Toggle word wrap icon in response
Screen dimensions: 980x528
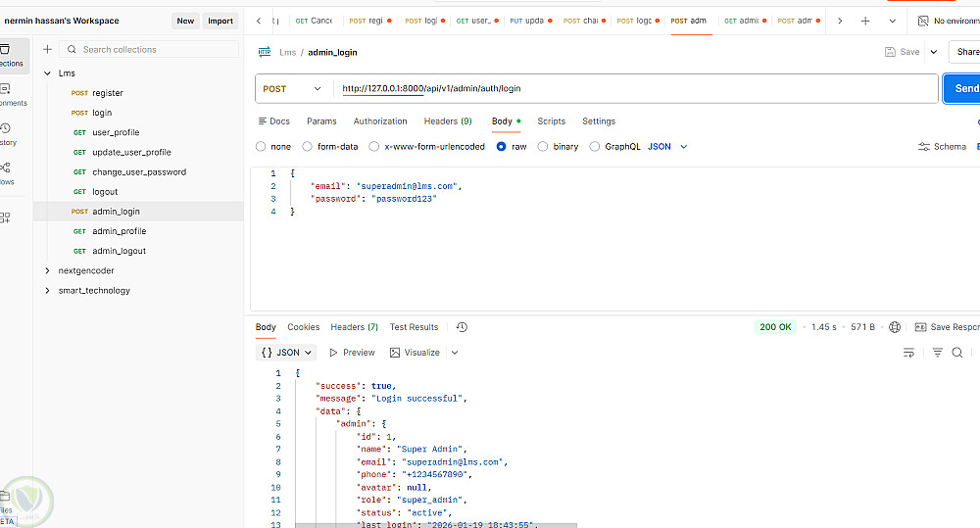point(908,353)
